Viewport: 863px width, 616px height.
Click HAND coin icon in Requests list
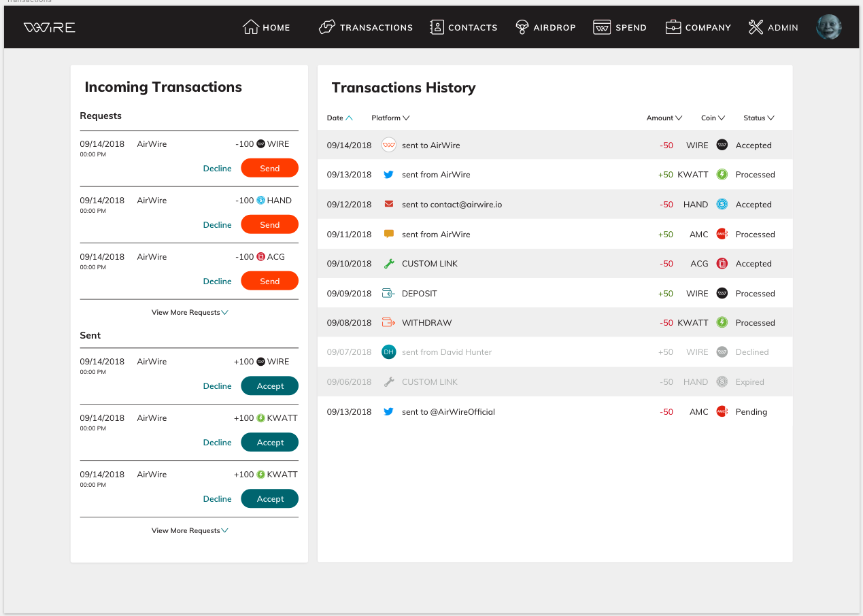click(x=260, y=201)
